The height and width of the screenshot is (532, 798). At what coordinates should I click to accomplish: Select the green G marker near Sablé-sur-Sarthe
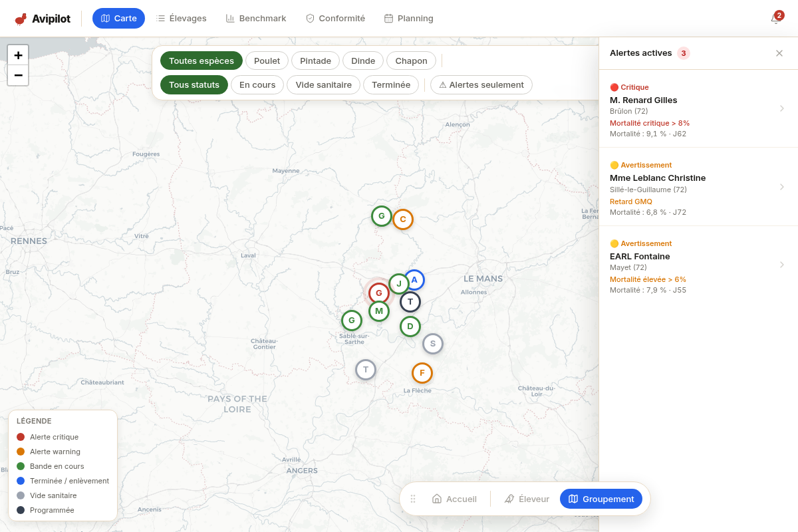[x=352, y=321]
